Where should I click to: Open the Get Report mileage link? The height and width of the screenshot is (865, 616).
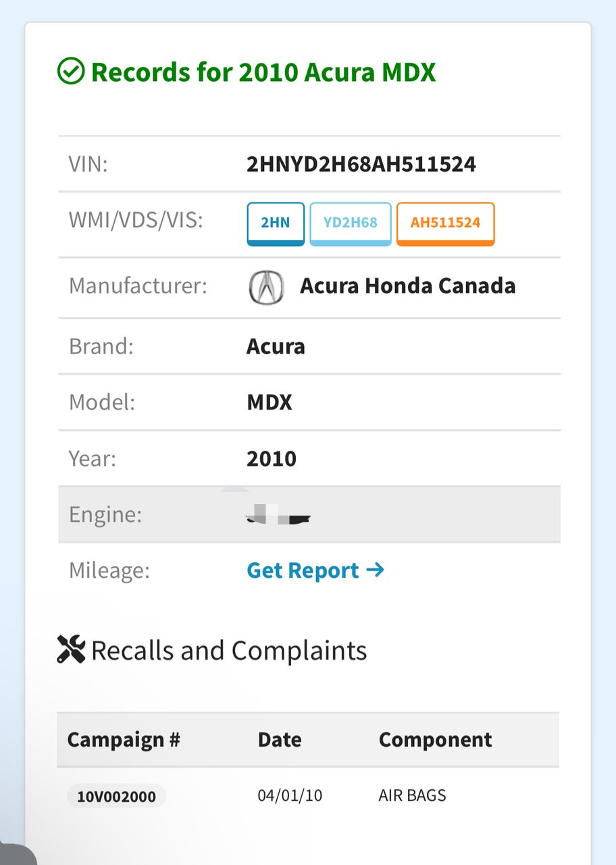click(x=303, y=571)
